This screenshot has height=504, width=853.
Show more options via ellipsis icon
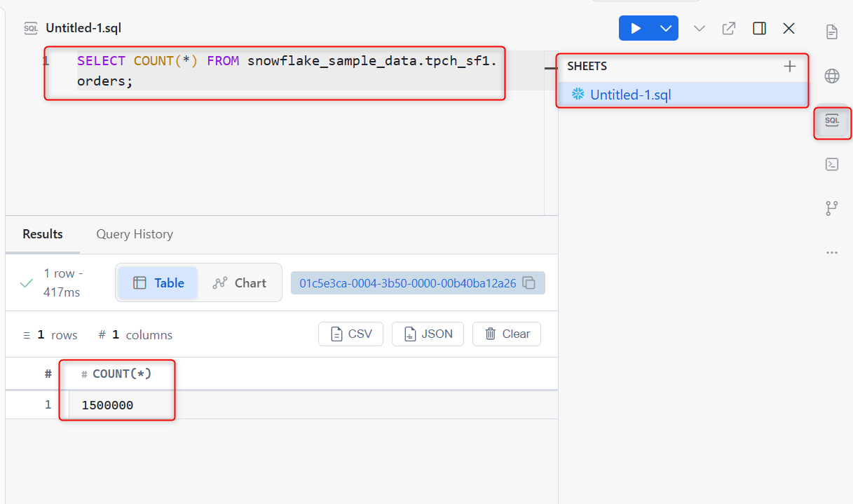(832, 252)
